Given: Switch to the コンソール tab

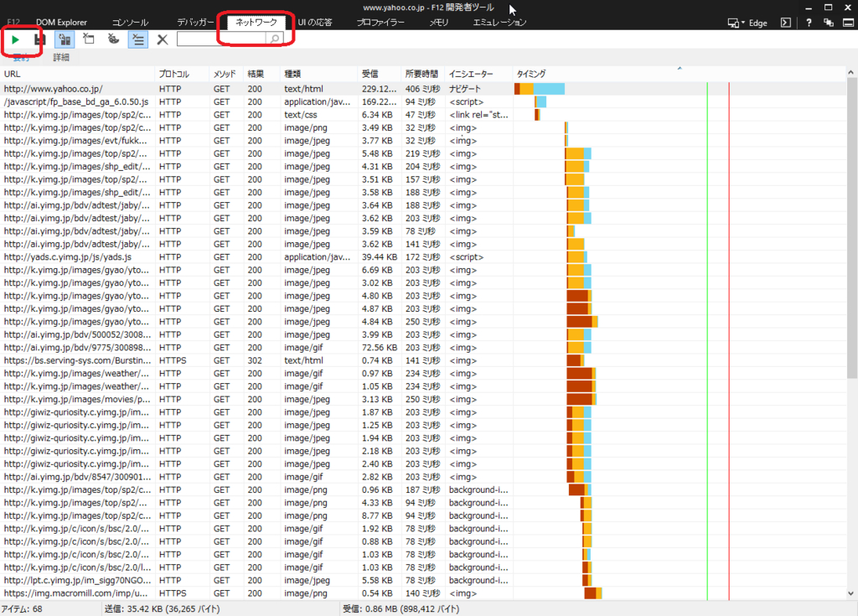Looking at the screenshot, I should (130, 23).
